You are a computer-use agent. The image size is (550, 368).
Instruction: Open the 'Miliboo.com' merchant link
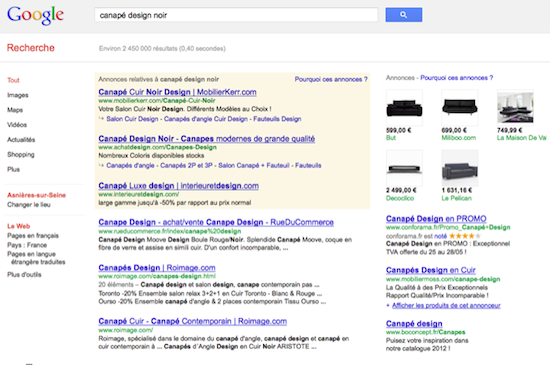click(x=458, y=138)
